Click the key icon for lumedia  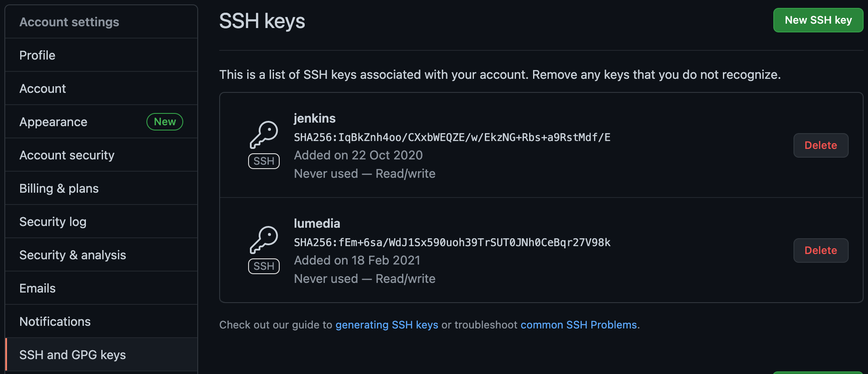264,240
